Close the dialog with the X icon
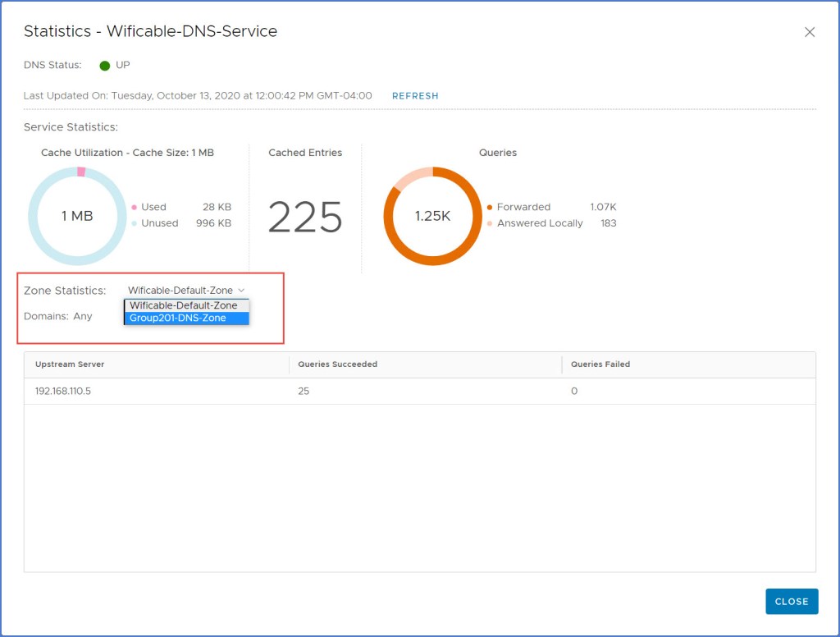 tap(809, 32)
